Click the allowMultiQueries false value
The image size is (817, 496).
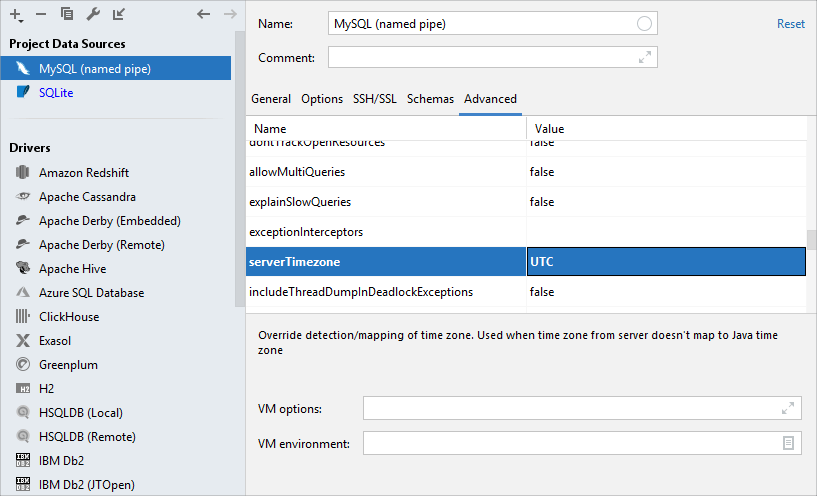point(665,172)
